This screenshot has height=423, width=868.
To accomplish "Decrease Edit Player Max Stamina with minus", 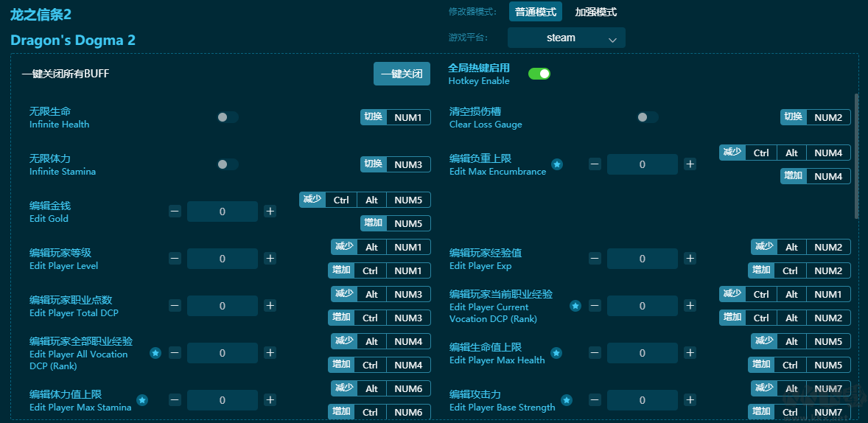I will [x=175, y=399].
